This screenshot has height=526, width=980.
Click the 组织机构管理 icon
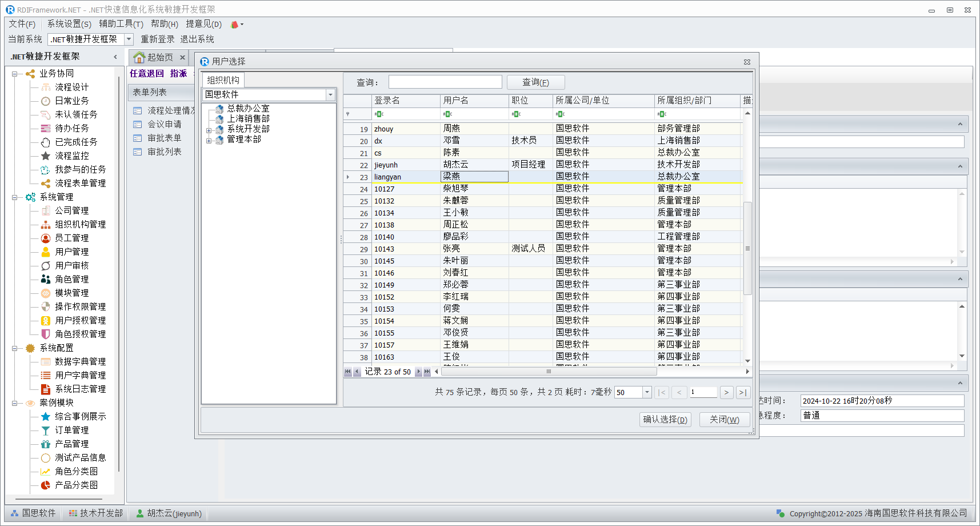point(46,224)
